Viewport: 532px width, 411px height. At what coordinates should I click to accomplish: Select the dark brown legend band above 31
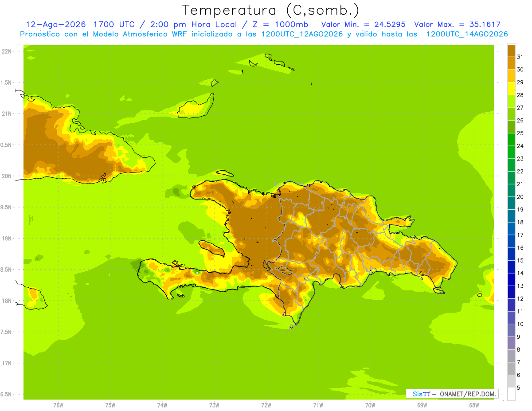(511, 51)
